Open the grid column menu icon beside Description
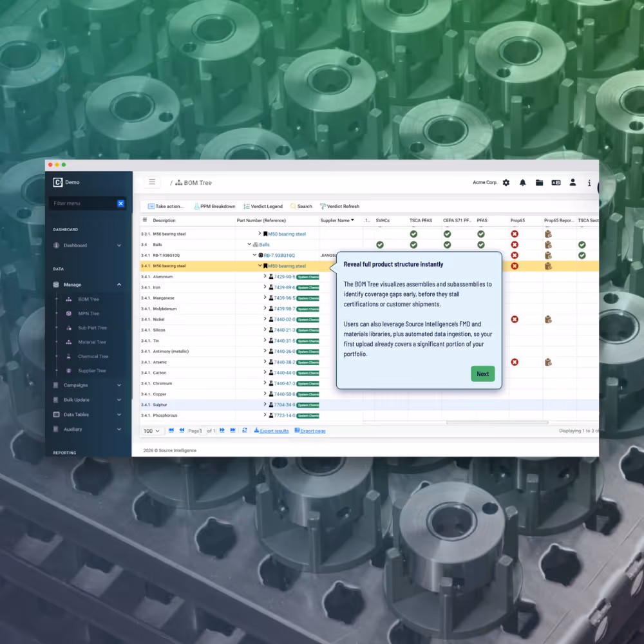Screen dimensions: 644x644 [144, 220]
